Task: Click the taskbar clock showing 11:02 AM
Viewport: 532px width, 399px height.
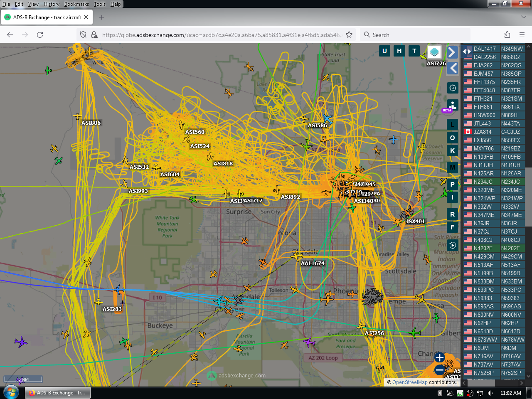Action: coord(511,393)
